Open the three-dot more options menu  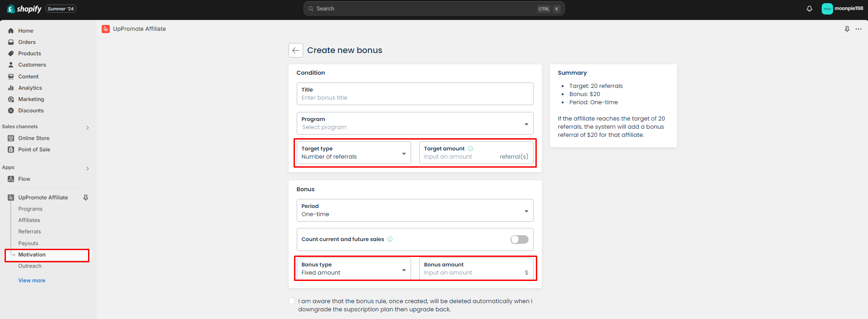point(858,29)
